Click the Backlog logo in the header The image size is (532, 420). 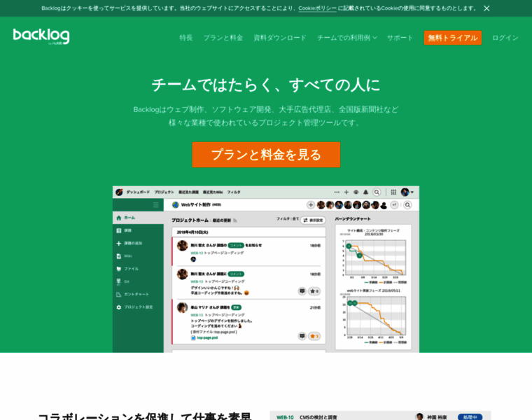41,36
